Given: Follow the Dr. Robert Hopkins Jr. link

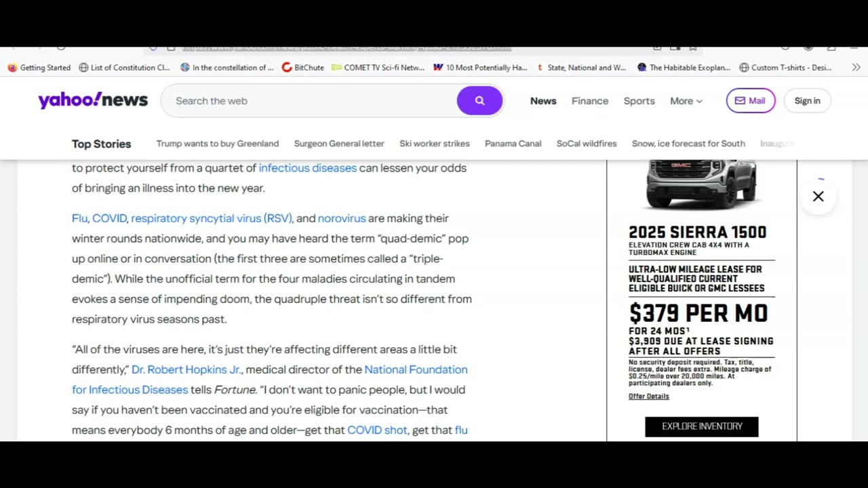Looking at the screenshot, I should [186, 369].
